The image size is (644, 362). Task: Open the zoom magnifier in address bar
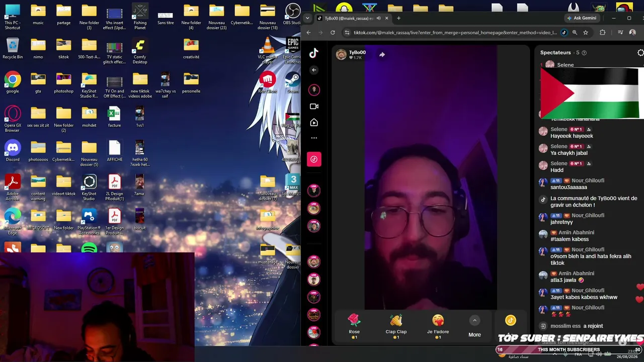click(575, 33)
